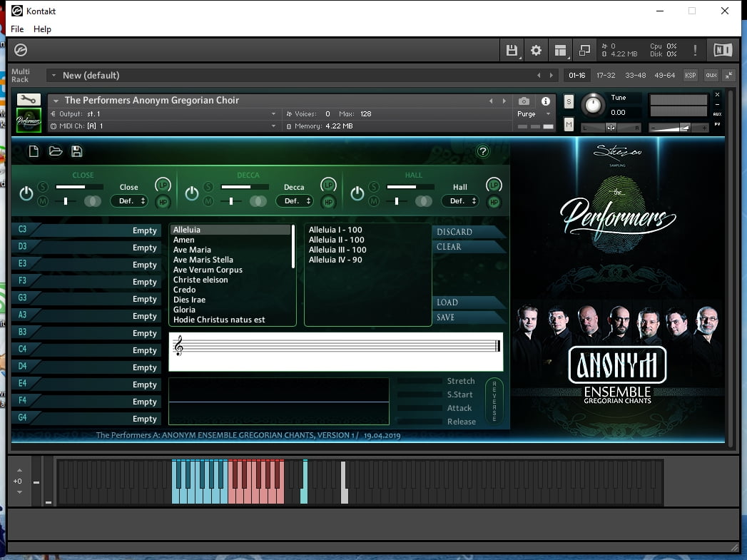Click the chant list scrollbar

[x=293, y=247]
